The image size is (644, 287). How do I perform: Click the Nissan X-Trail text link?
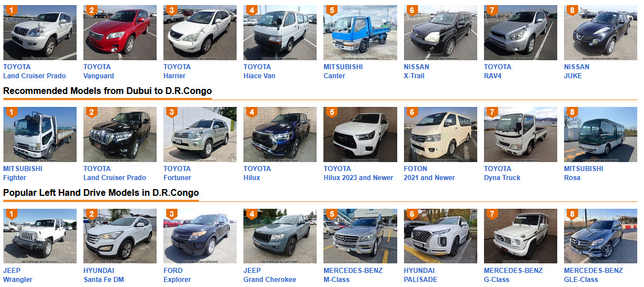416,71
